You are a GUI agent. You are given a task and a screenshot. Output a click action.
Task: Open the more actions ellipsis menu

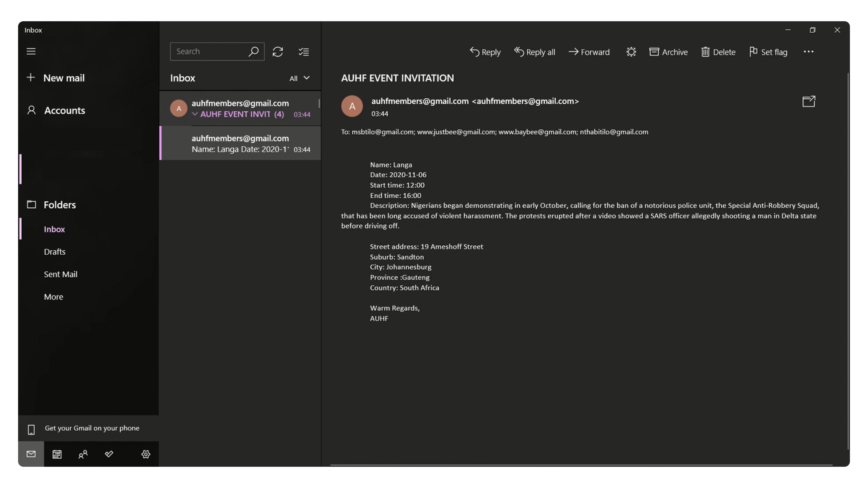click(x=808, y=52)
